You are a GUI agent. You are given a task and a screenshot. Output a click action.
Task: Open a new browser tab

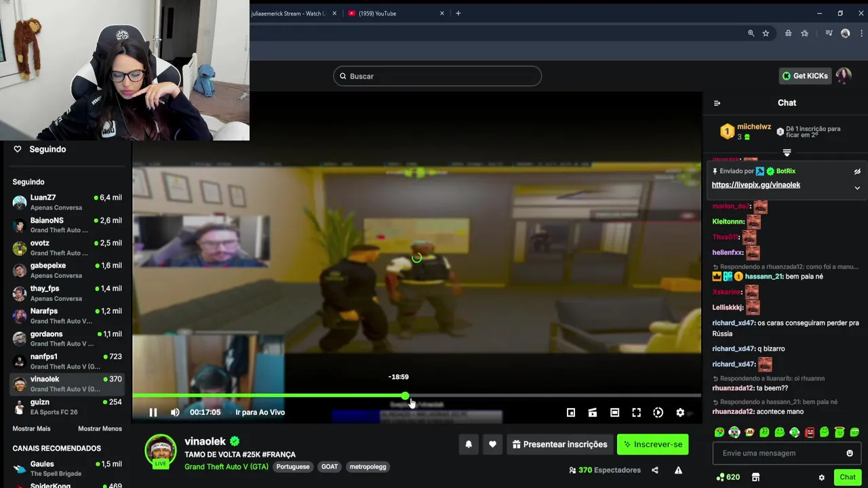coord(458,14)
